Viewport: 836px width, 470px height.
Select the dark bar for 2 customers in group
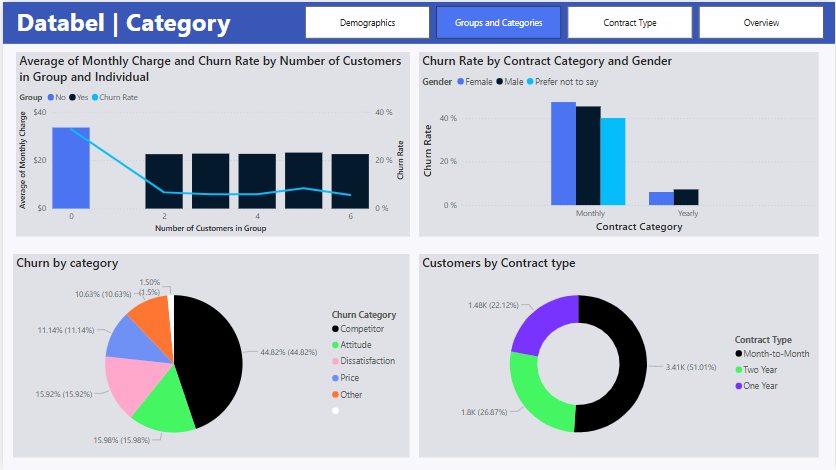(164, 181)
